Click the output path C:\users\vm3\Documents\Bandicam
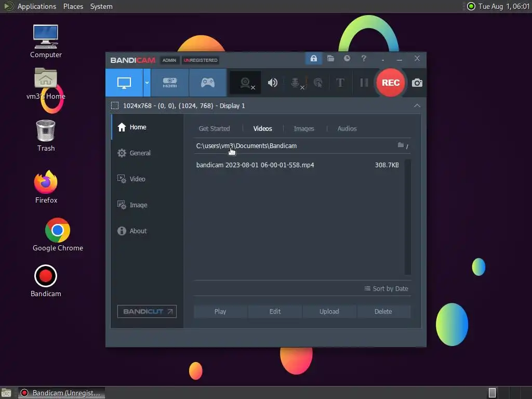The height and width of the screenshot is (399, 532). tap(246, 146)
